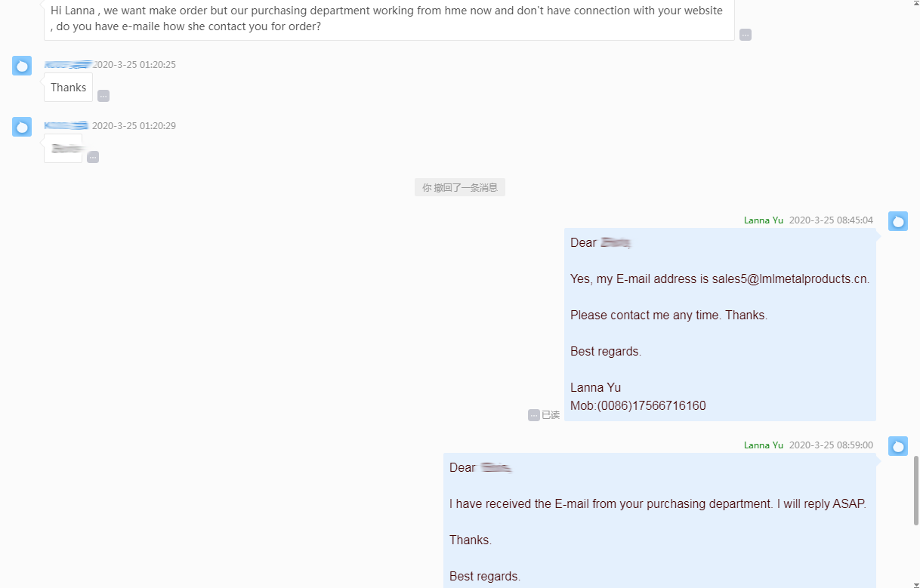Viewport: 920px width, 588px height.
Task: Click Lanna Yu's avatar at 08:59:00
Action: (x=898, y=446)
